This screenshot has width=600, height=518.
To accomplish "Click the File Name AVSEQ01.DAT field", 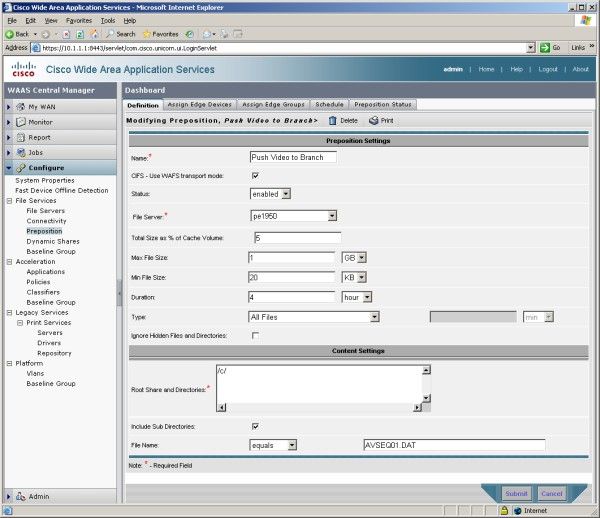I will [454, 445].
